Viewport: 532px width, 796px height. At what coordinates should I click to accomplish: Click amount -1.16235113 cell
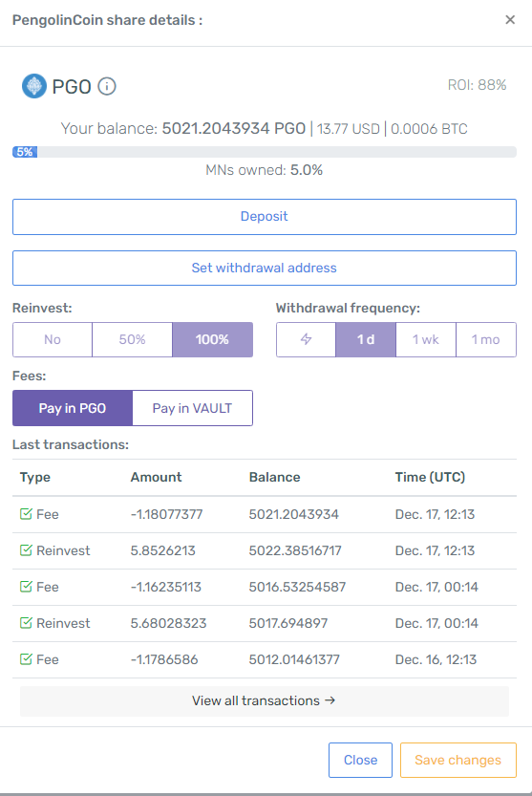tap(166, 587)
